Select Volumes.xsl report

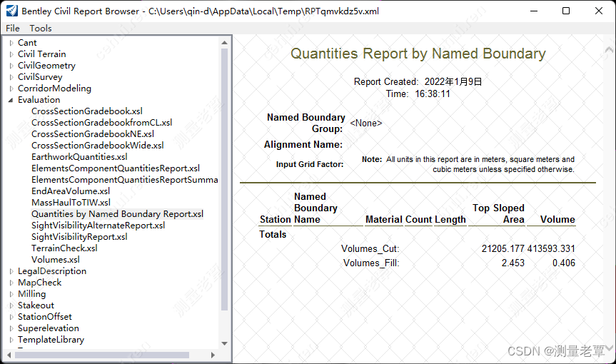[56, 259]
